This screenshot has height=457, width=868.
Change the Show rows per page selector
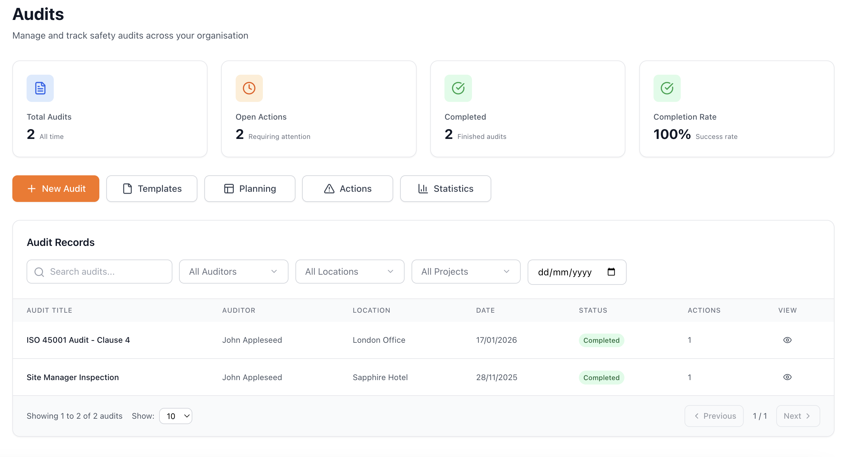point(176,416)
